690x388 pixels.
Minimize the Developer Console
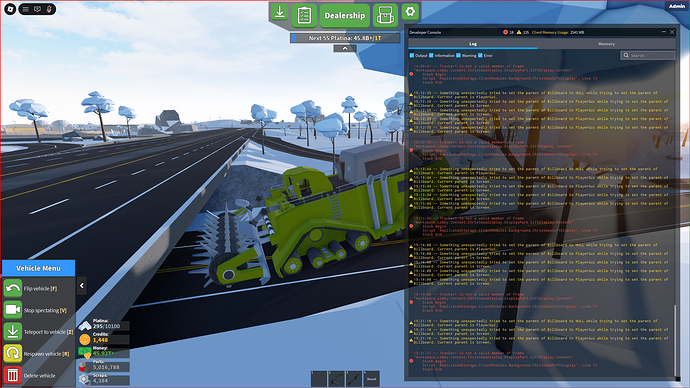(x=664, y=32)
